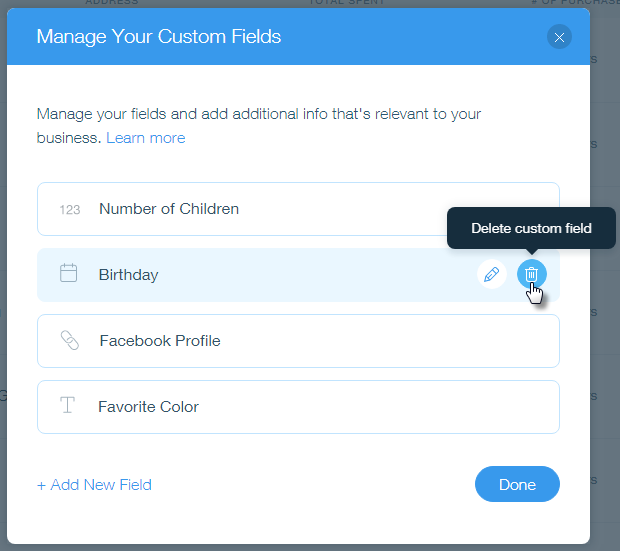Image resolution: width=620 pixels, height=551 pixels.
Task: Click the Total Spent column header behind dialog
Action: tap(347, 2)
